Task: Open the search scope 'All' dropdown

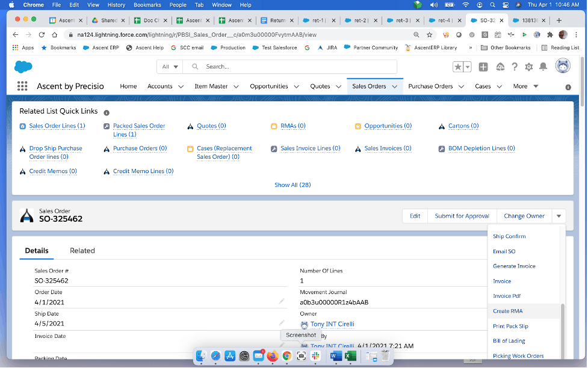Action: click(x=171, y=67)
